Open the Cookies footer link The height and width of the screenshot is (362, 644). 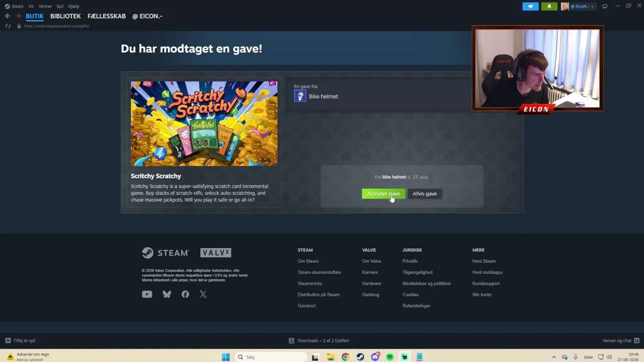(411, 295)
